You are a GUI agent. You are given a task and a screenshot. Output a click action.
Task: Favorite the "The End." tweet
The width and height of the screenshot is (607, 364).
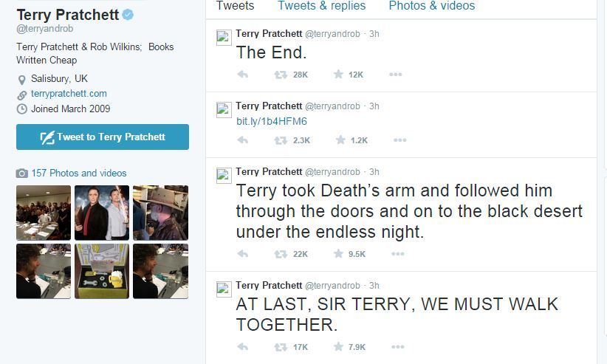339,75
